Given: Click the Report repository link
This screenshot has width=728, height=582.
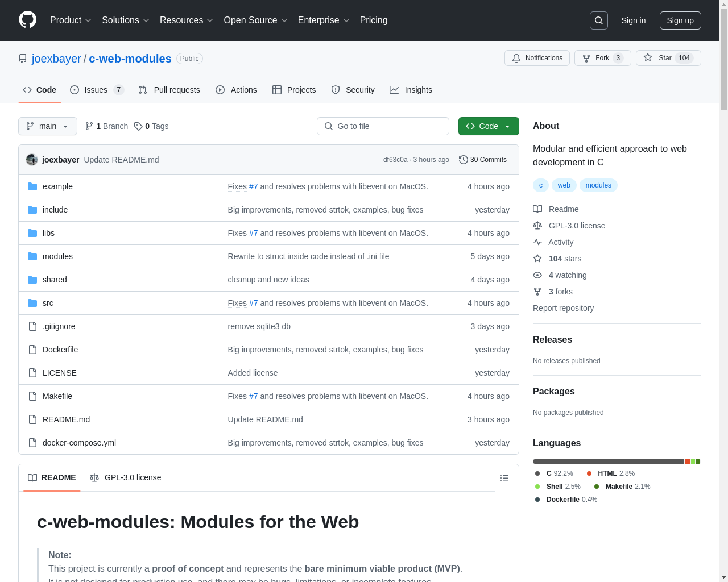Looking at the screenshot, I should pos(563,308).
